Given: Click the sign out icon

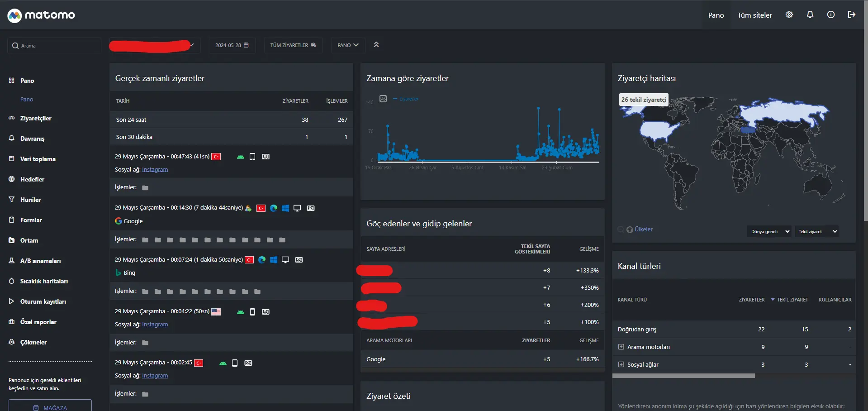Looking at the screenshot, I should click(x=852, y=15).
